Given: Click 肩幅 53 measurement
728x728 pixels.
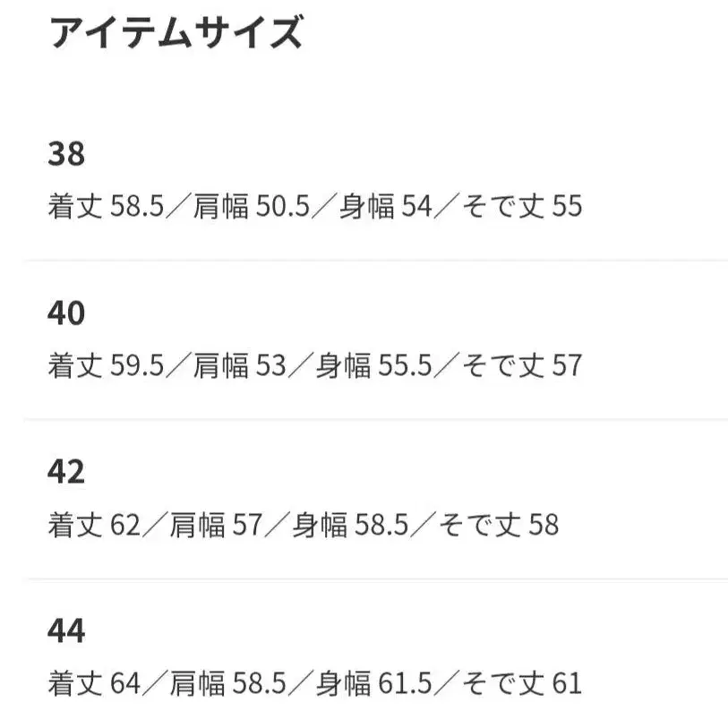Looking at the screenshot, I should 240,365.
